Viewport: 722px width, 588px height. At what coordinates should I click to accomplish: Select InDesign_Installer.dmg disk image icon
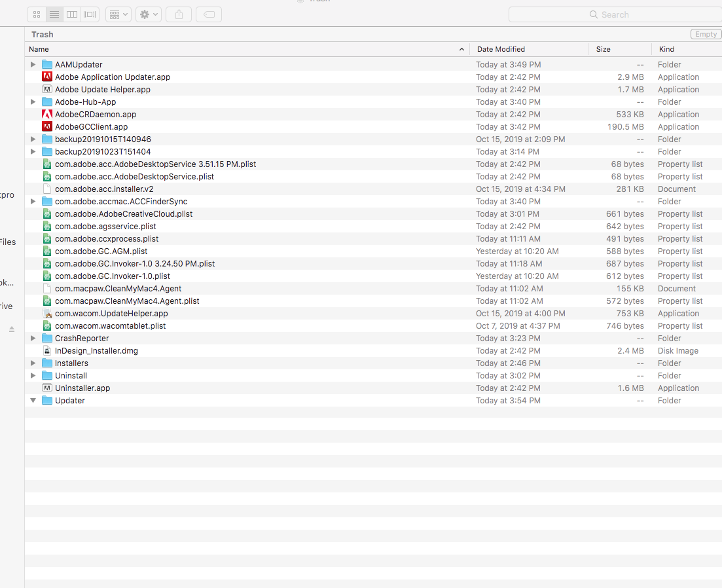pos(47,350)
